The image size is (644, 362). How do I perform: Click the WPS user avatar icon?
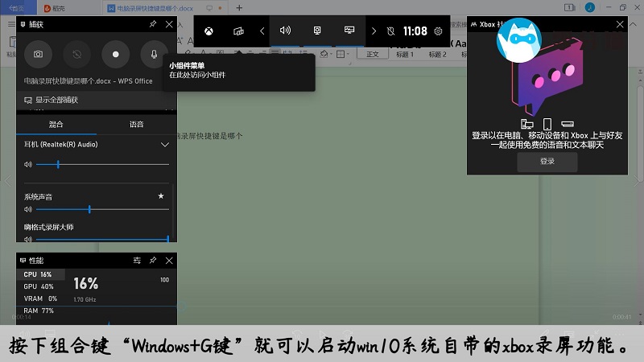click(590, 7)
